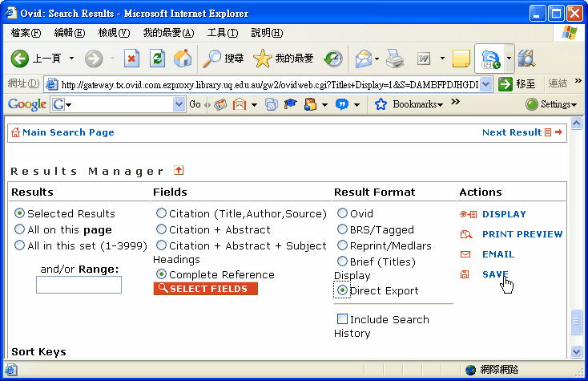Click the PRINT PREVIEW link

click(x=522, y=234)
